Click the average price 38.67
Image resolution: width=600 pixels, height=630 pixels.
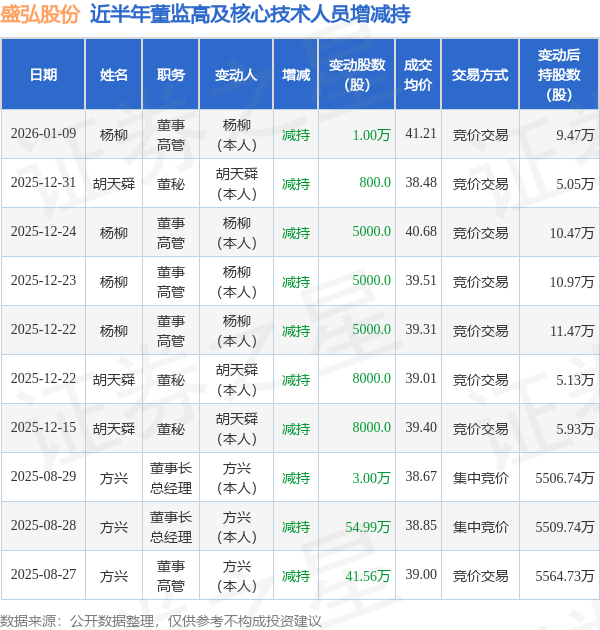pyautogui.click(x=421, y=476)
